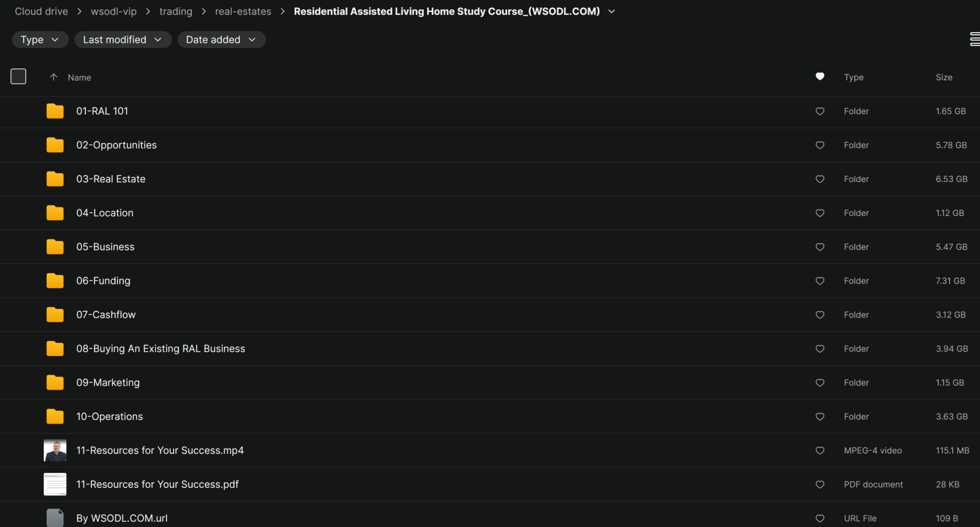Screen dimensions: 980x527
Task: Click the favorites heart column header
Action: [820, 77]
